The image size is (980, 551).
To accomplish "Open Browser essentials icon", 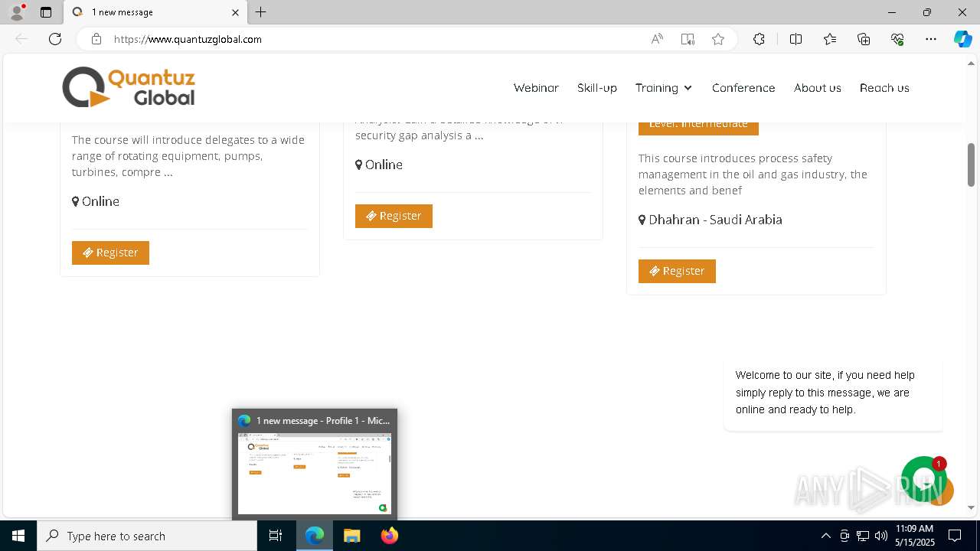I will click(897, 39).
